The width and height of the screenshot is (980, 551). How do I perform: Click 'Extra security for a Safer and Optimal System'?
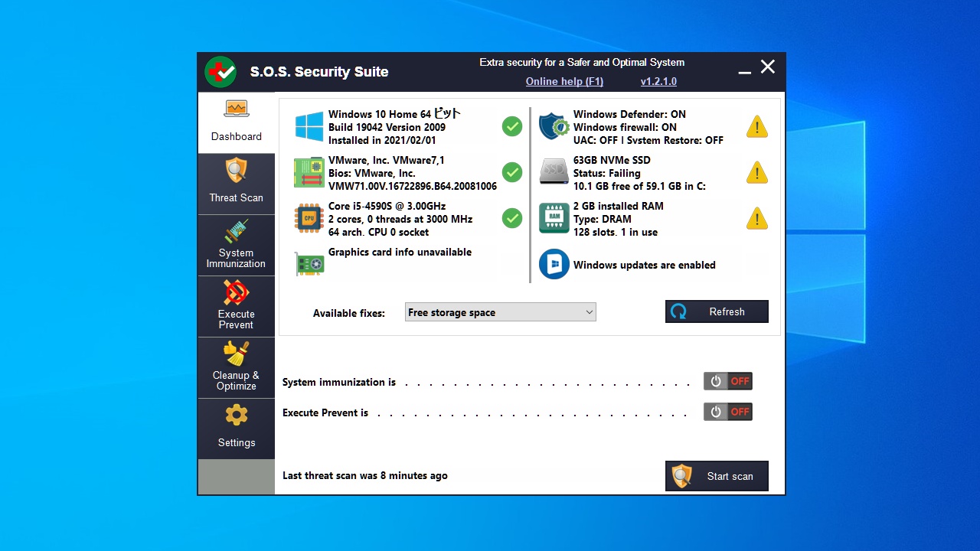582,63
